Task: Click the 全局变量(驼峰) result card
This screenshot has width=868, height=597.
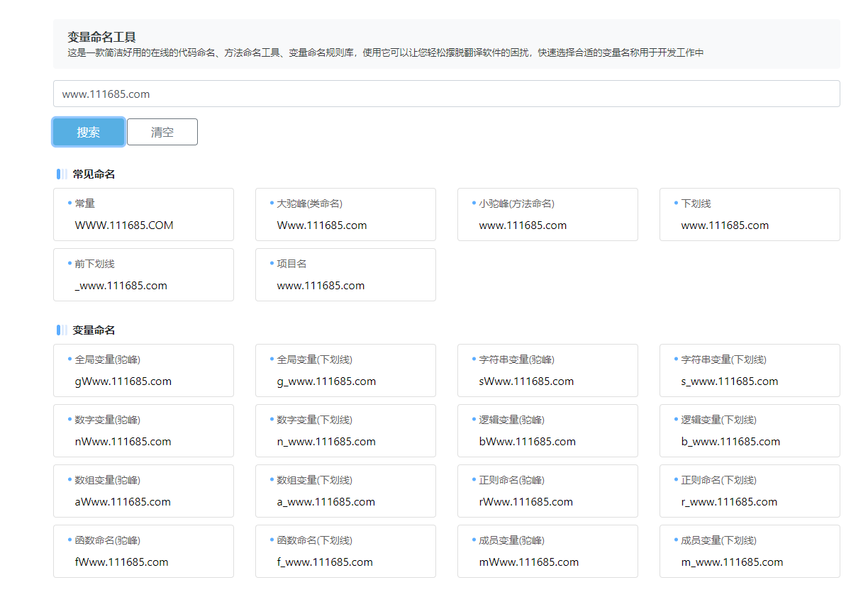Action: [143, 370]
